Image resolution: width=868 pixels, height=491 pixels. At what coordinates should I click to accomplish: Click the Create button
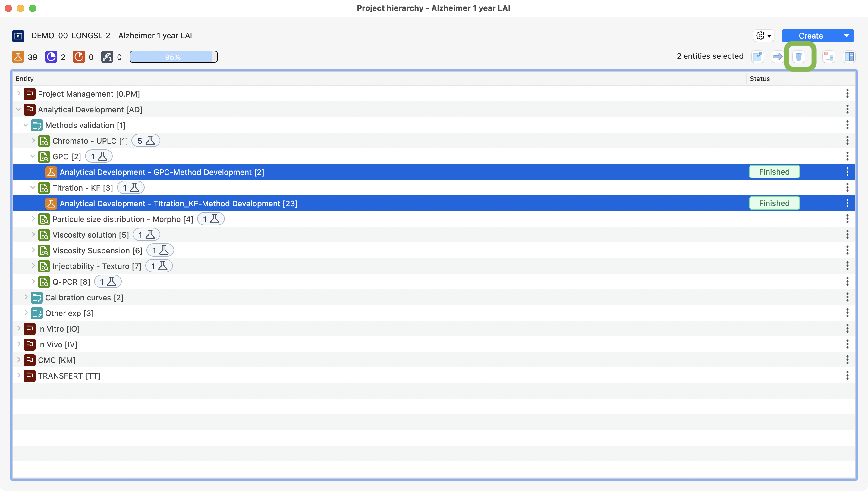tap(810, 36)
